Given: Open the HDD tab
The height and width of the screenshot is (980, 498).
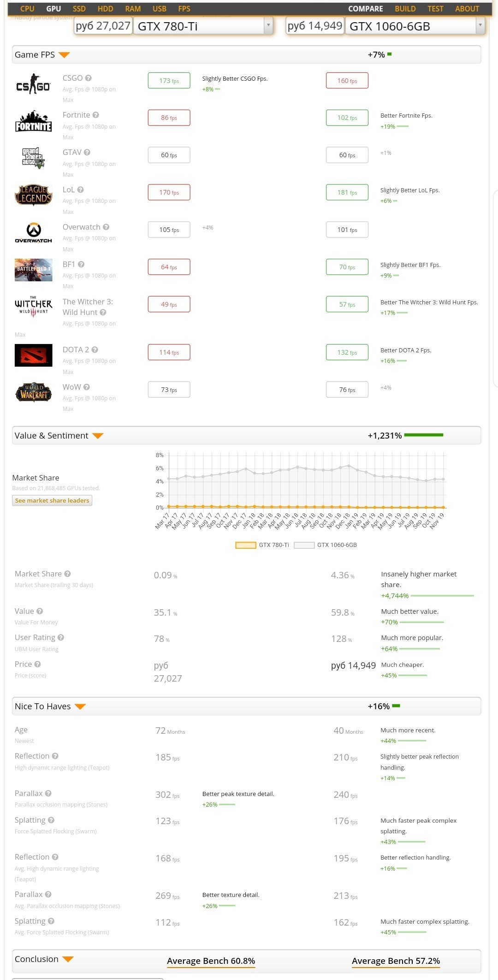Looking at the screenshot, I should pyautogui.click(x=106, y=9).
